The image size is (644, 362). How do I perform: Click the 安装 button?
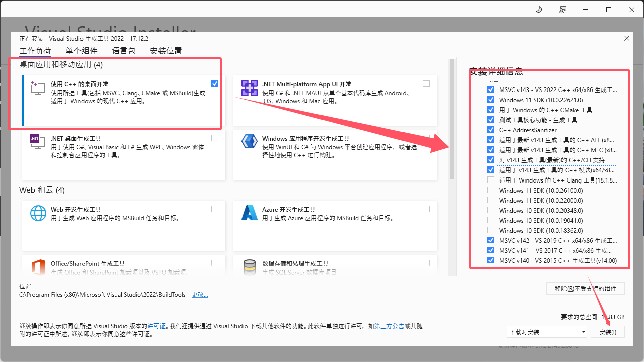pyautogui.click(x=608, y=332)
